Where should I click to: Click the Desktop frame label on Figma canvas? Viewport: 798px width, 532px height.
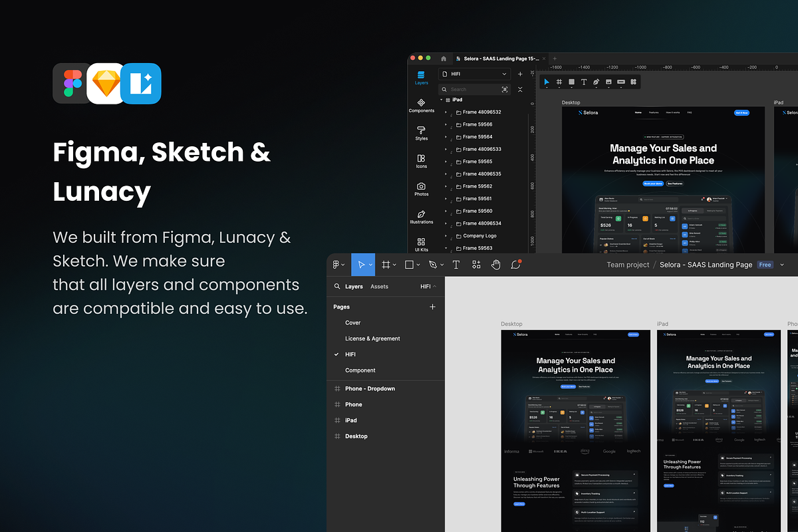tap(511, 324)
